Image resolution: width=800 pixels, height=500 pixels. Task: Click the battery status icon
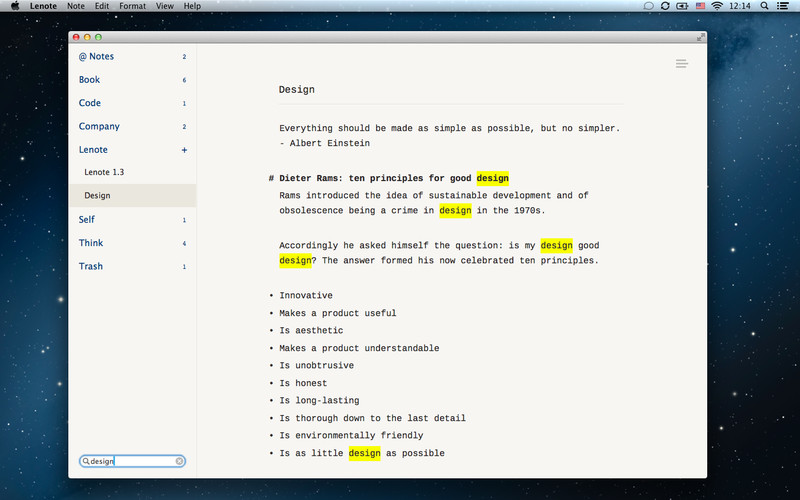682,6
